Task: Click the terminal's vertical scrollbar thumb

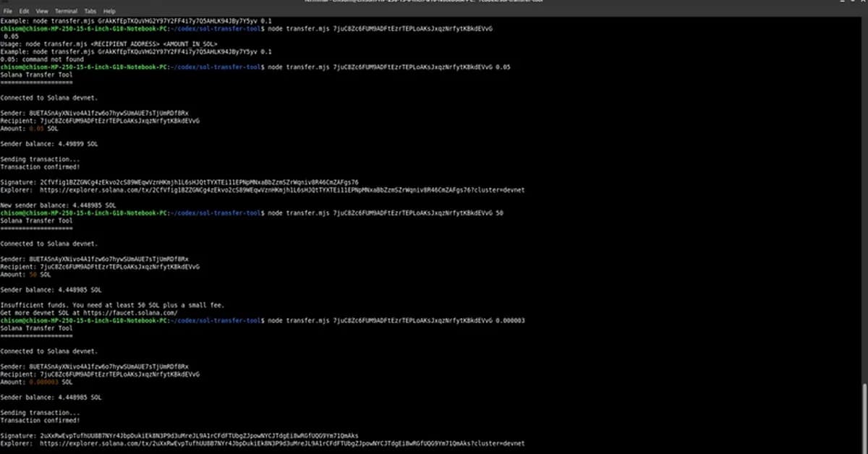Action: pyautogui.click(x=864, y=419)
